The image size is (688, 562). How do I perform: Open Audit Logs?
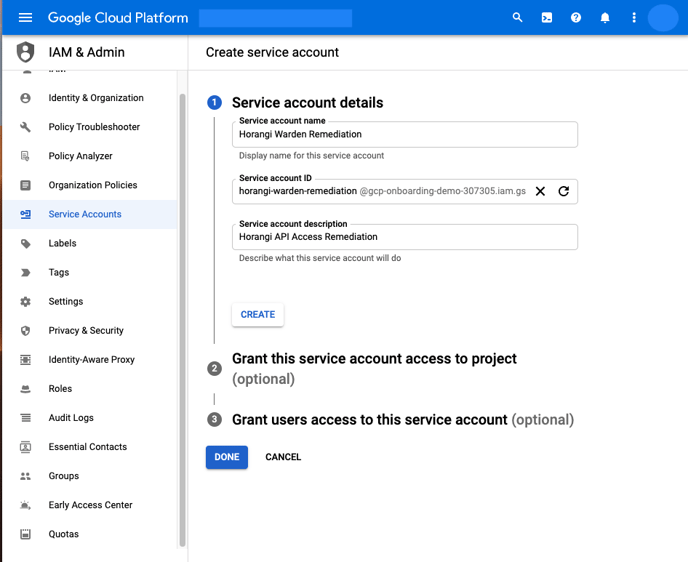click(x=71, y=418)
